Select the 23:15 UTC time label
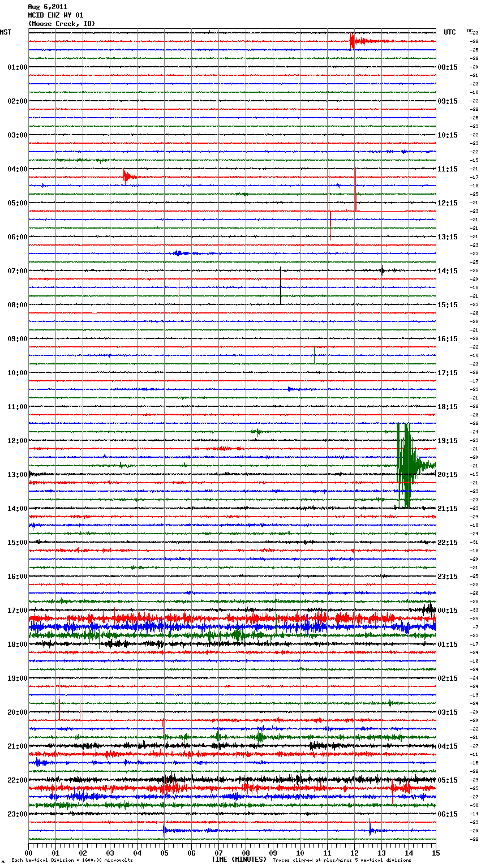481x868 pixels. [448, 577]
